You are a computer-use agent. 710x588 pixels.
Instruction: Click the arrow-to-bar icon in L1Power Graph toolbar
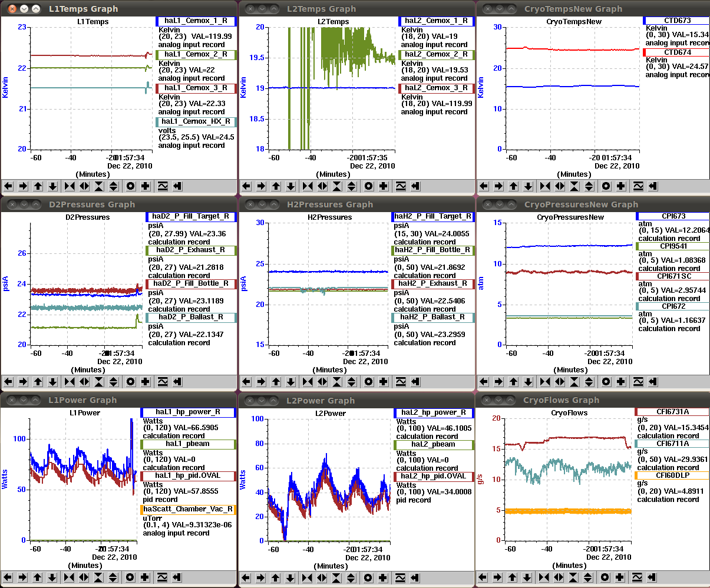177,577
